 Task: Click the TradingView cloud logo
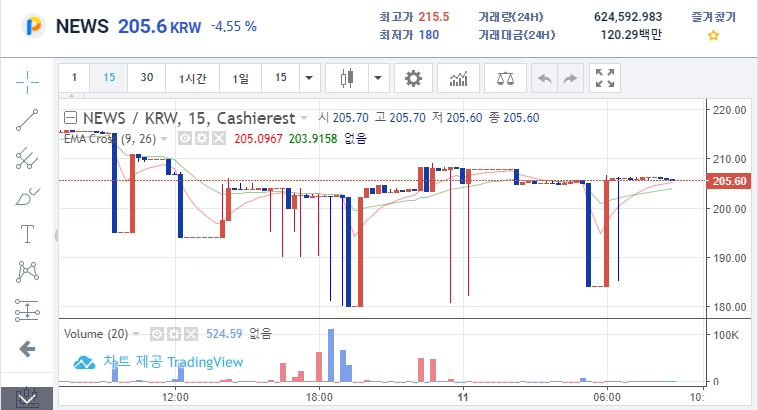(84, 362)
